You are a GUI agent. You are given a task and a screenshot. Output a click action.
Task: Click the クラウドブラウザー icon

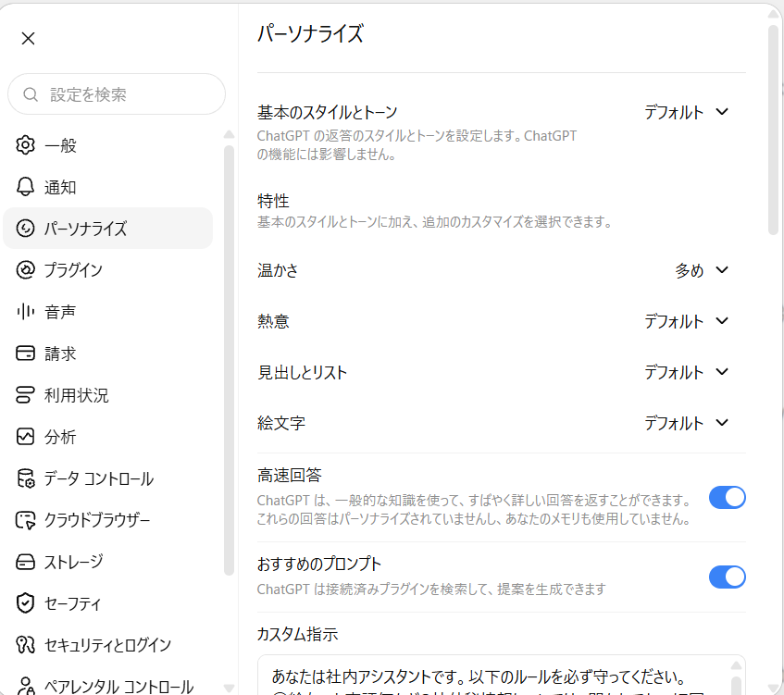(25, 520)
